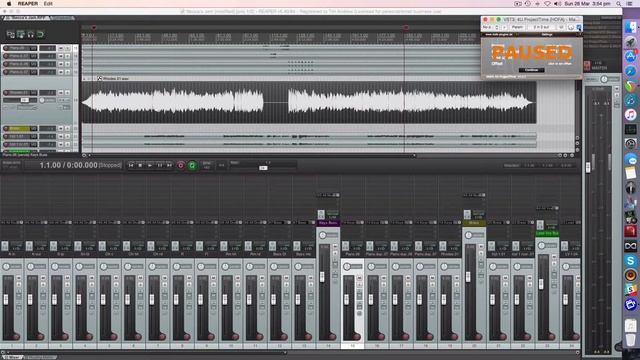Record-arm the yellow Brass track

point(6,129)
